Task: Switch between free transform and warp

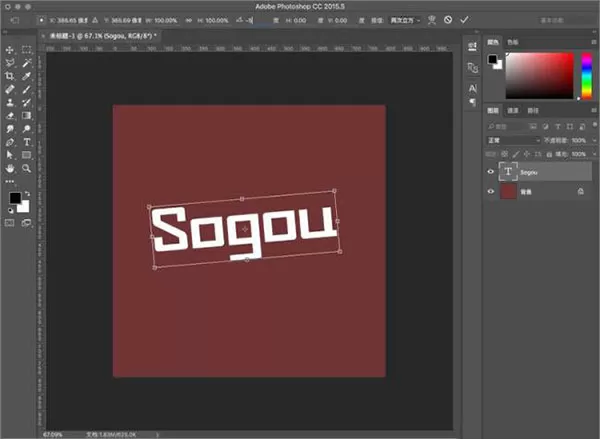Action: tap(432, 20)
